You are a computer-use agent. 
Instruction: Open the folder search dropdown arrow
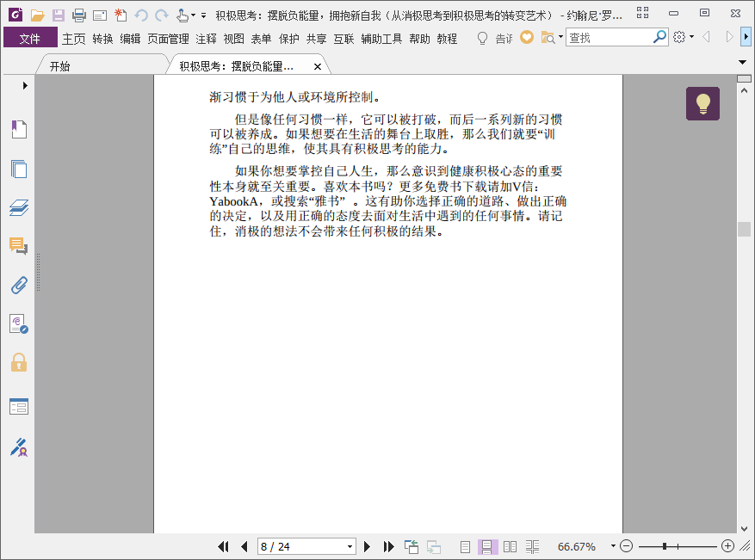560,37
